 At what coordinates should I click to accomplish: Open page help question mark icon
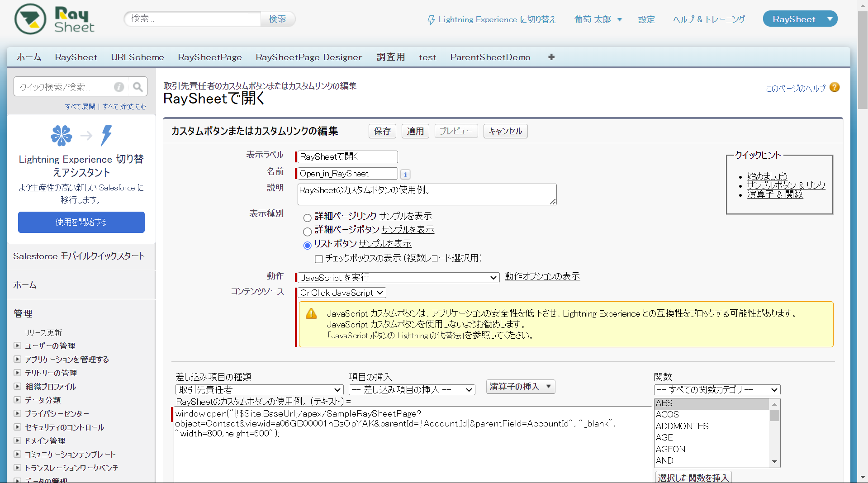coord(835,87)
